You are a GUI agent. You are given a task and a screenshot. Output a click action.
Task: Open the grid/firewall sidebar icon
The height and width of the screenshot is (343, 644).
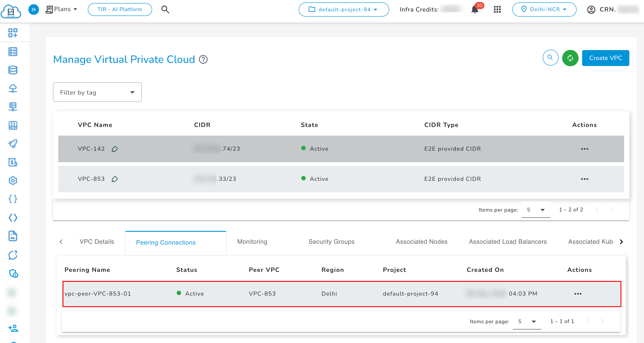click(13, 125)
